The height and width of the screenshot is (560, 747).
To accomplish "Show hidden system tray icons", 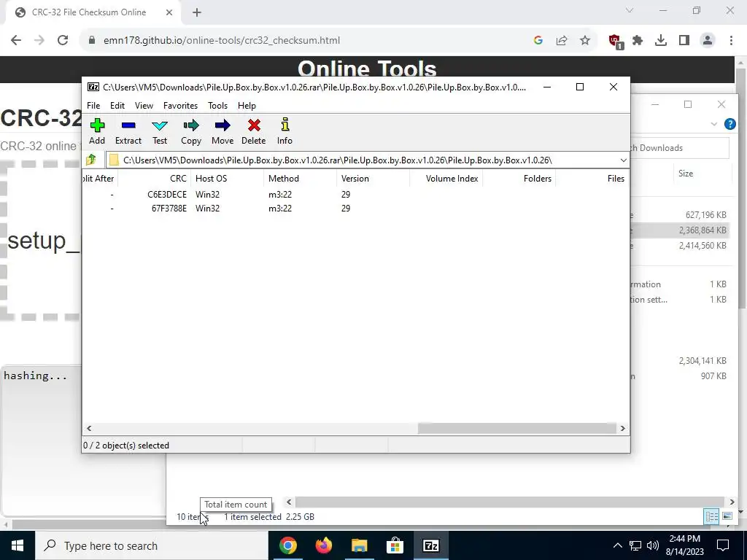I will pyautogui.click(x=617, y=545).
